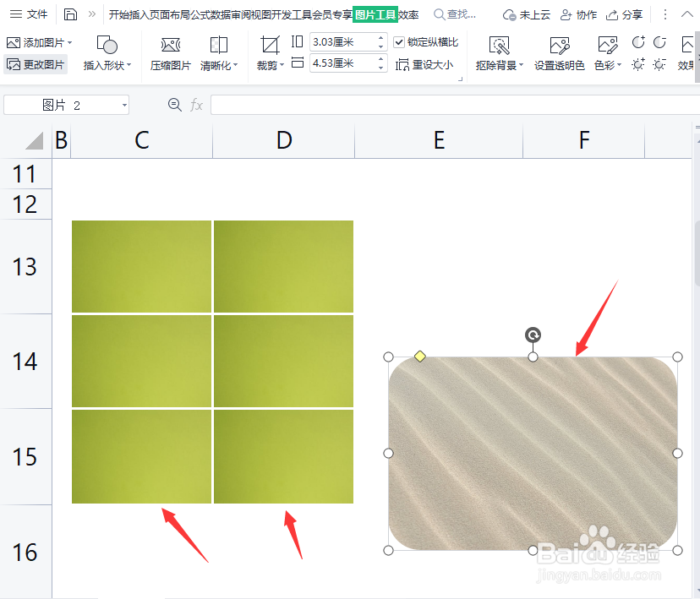This screenshot has height=599, width=700.
Task: Click the 分享 share button
Action: [x=624, y=14]
